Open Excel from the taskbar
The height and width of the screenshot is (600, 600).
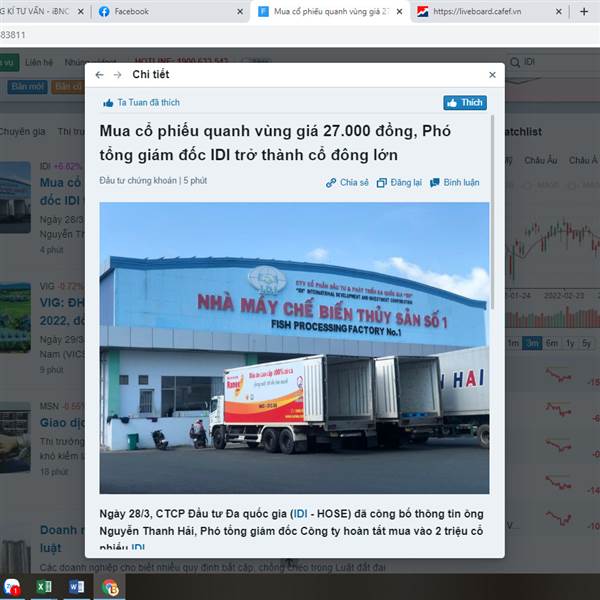coord(44,587)
